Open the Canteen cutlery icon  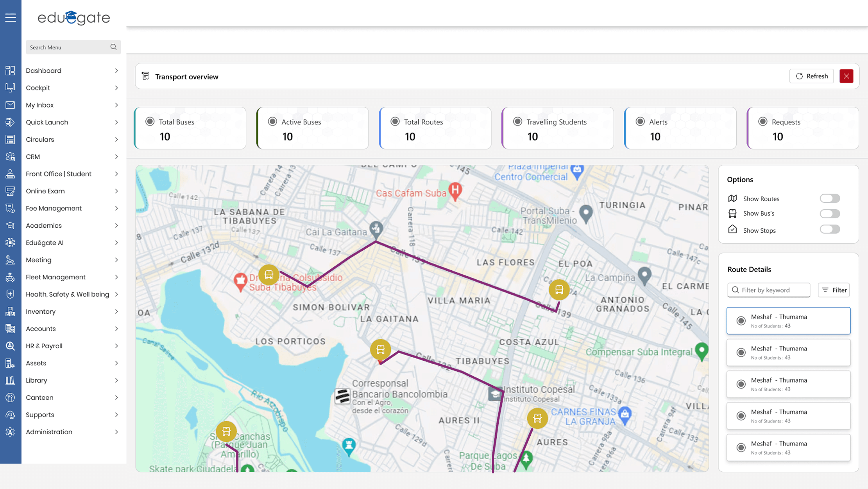click(x=11, y=397)
